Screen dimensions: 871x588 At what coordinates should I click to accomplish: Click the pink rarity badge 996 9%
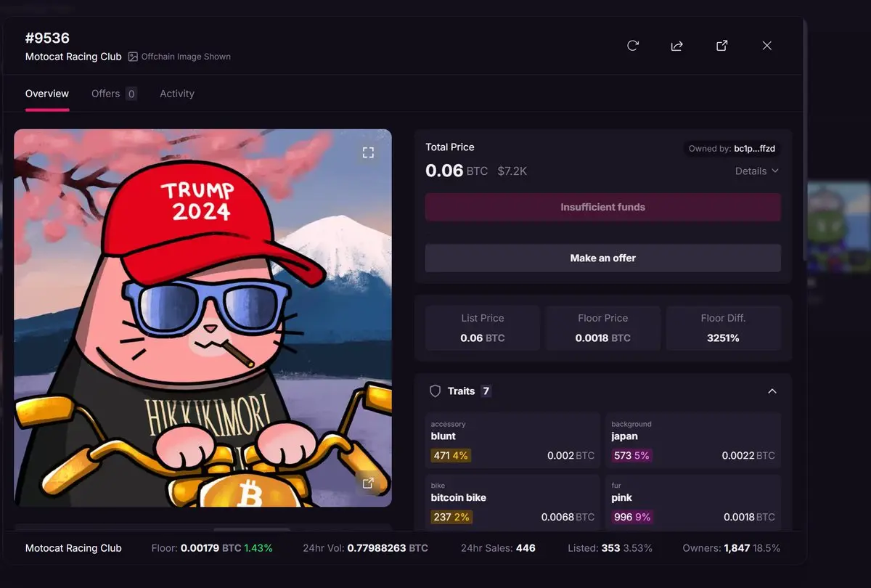[x=631, y=517]
